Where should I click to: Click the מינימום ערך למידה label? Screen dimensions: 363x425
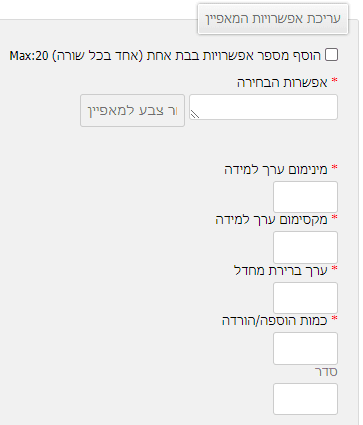coord(276,170)
